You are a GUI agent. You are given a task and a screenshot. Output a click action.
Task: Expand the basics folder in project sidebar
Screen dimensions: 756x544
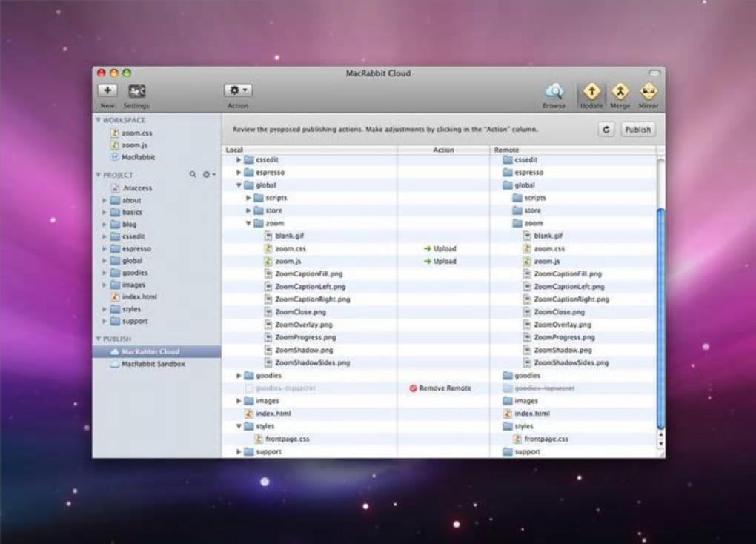coord(105,212)
